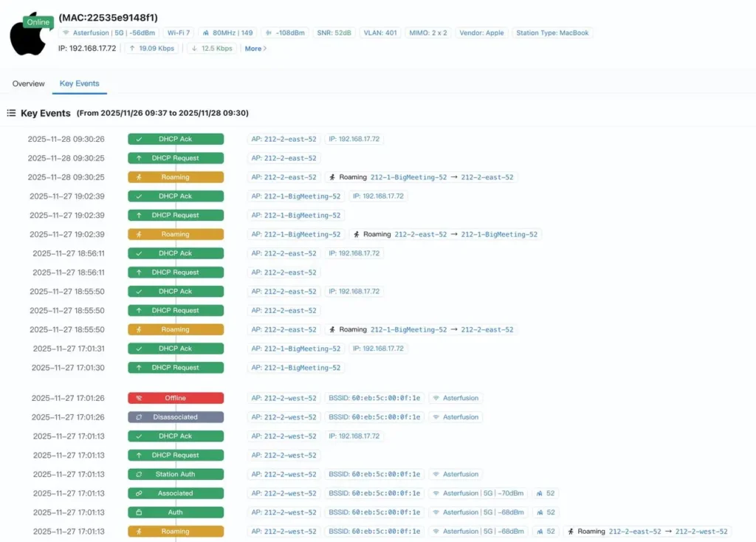756x542 pixels.
Task: Click the green checkmark on a DHCP Ack event
Action: pyautogui.click(x=139, y=139)
